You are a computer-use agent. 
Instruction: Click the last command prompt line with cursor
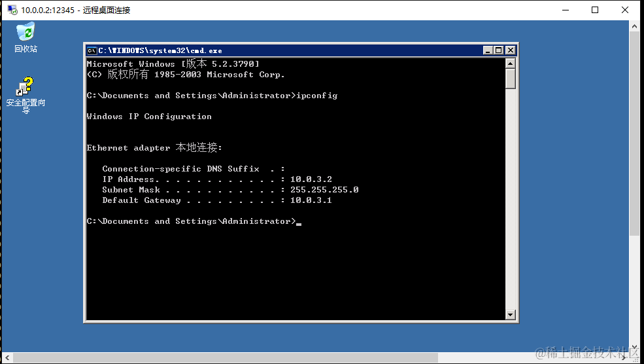pos(194,221)
